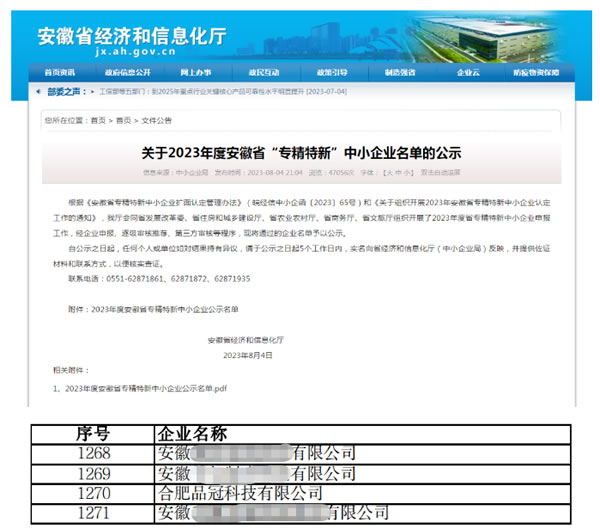600x529 pixels.
Task: Click the 序号 table header
Action: [93, 434]
